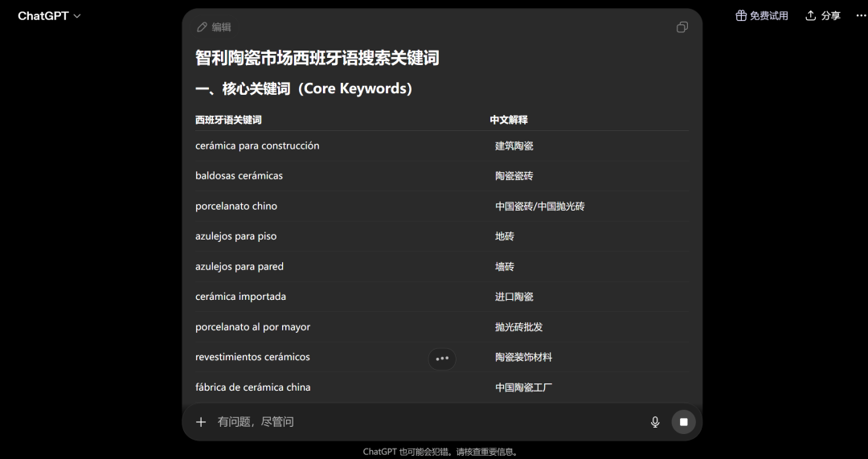Click the translation 建筑陶瓷

tap(514, 146)
